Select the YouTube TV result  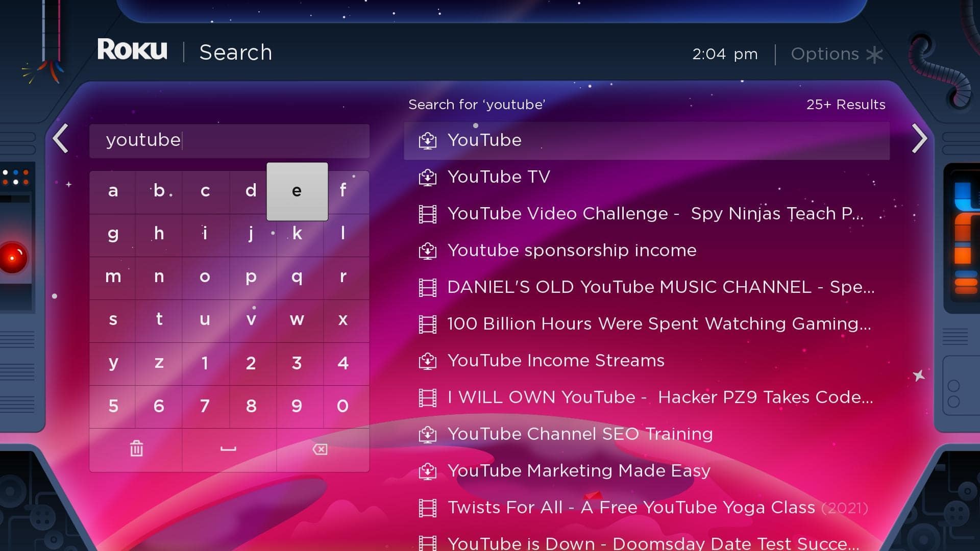(x=647, y=177)
